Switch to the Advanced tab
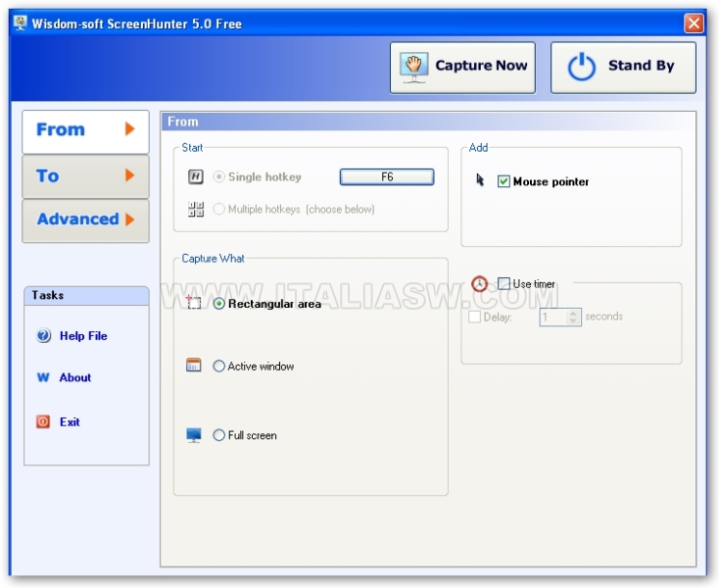 [86, 220]
